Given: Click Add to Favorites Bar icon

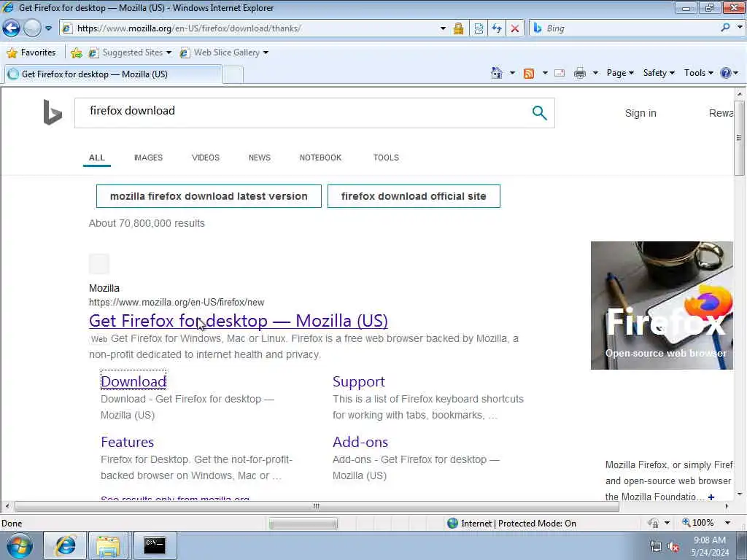Looking at the screenshot, I should click(x=76, y=52).
